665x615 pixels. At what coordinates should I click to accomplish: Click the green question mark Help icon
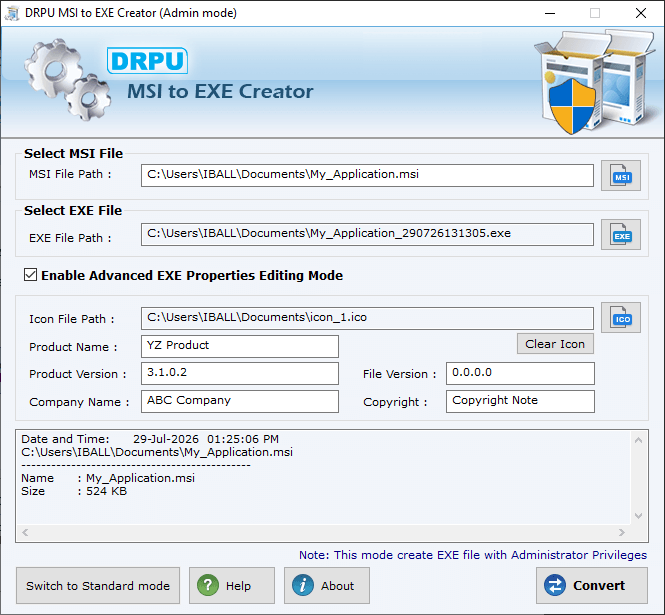208,585
